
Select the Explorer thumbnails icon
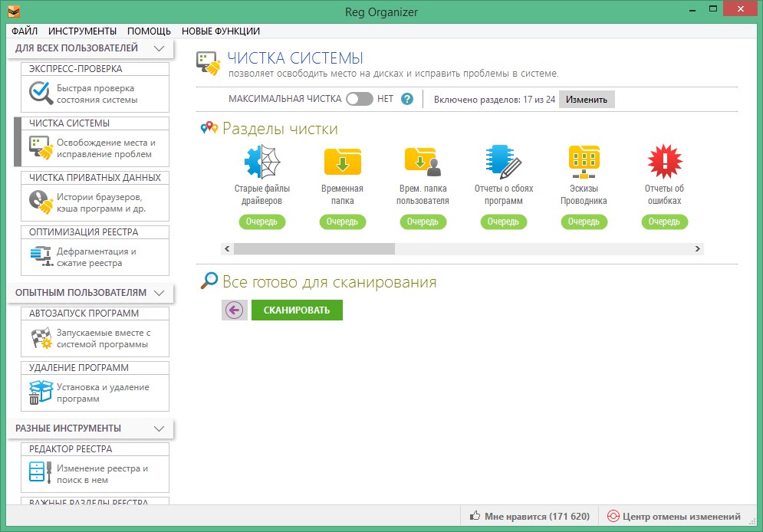tap(584, 161)
